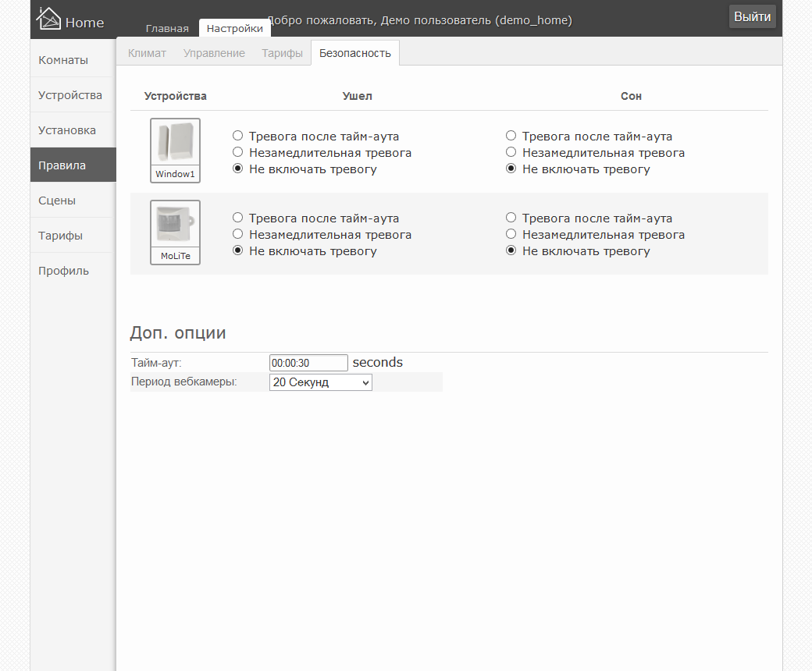
Task: Open the MoLiTe motion sensor thumbnail
Action: (175, 233)
